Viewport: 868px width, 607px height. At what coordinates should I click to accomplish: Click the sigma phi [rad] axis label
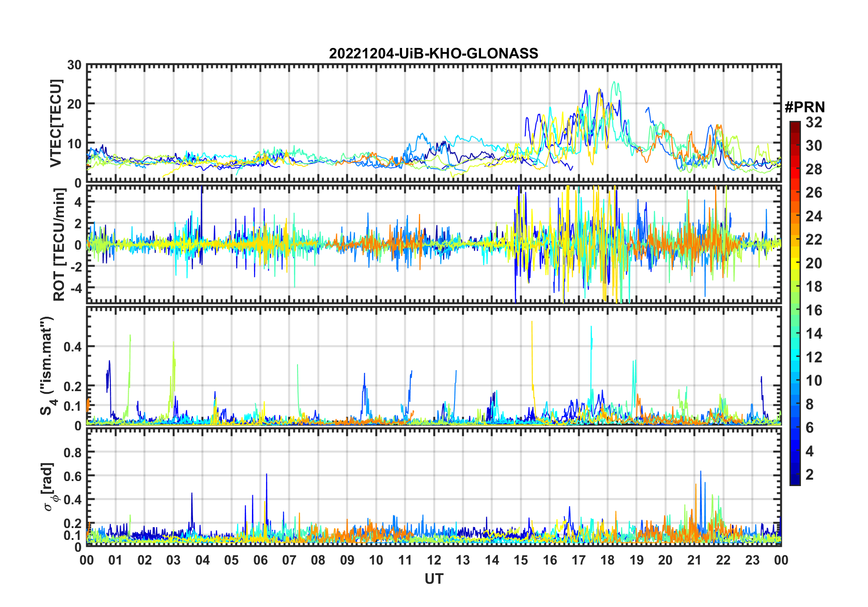point(48,487)
